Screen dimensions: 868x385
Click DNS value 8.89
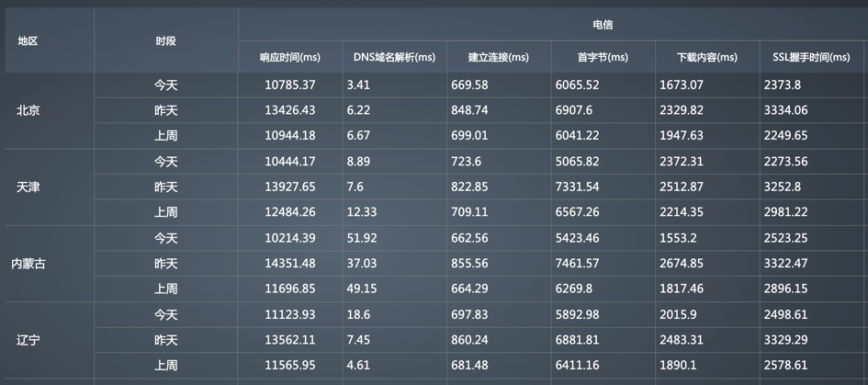[358, 162]
